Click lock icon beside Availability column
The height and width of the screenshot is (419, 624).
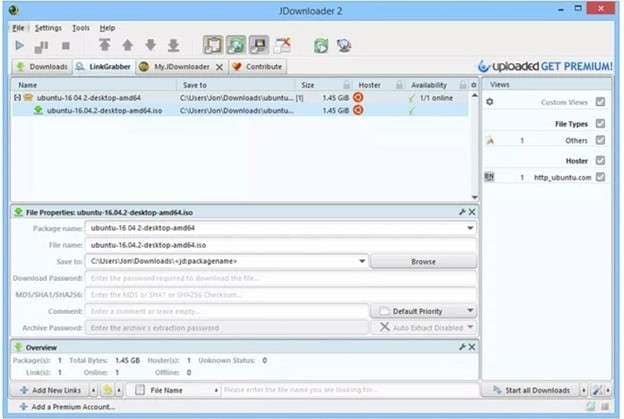(x=462, y=85)
